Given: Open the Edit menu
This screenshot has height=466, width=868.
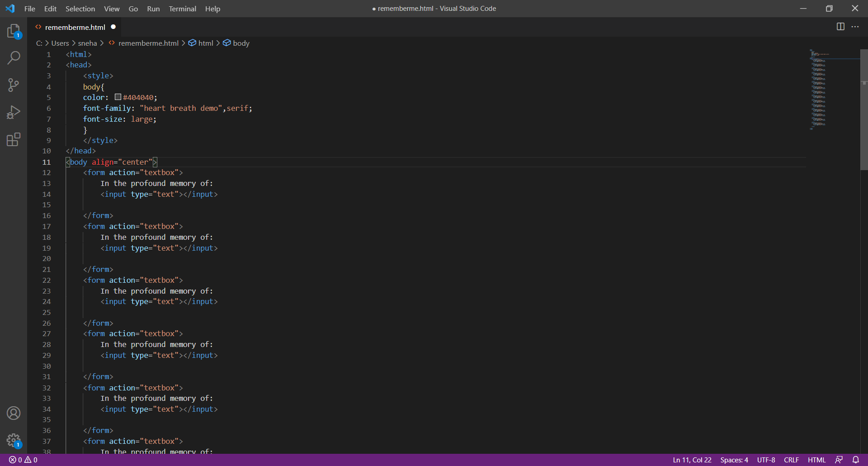Looking at the screenshot, I should click(50, 9).
